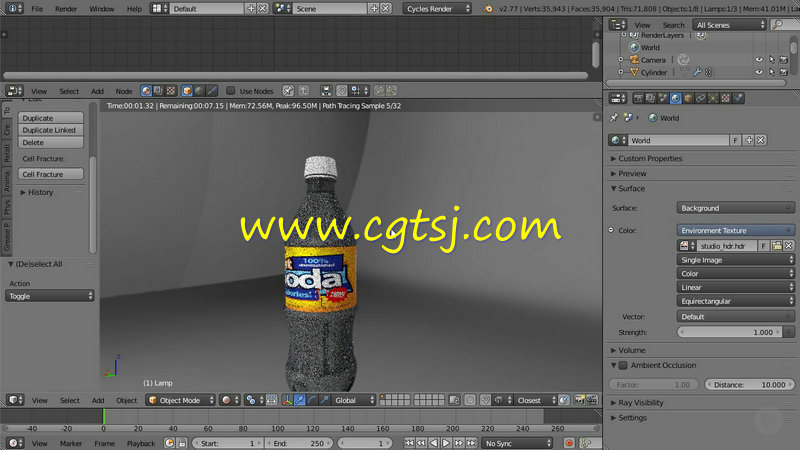The width and height of the screenshot is (800, 450).
Task: Click the OpenGL render active viewport icon
Action: [x=579, y=401]
